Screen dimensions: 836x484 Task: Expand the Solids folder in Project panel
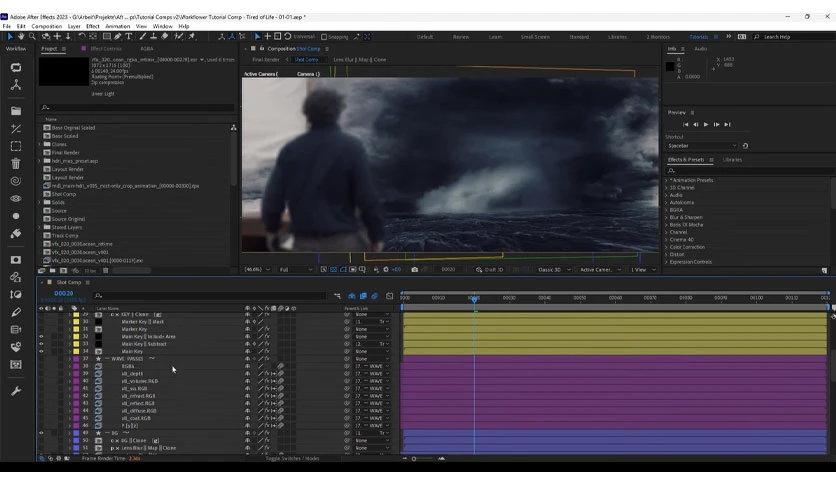tap(39, 202)
